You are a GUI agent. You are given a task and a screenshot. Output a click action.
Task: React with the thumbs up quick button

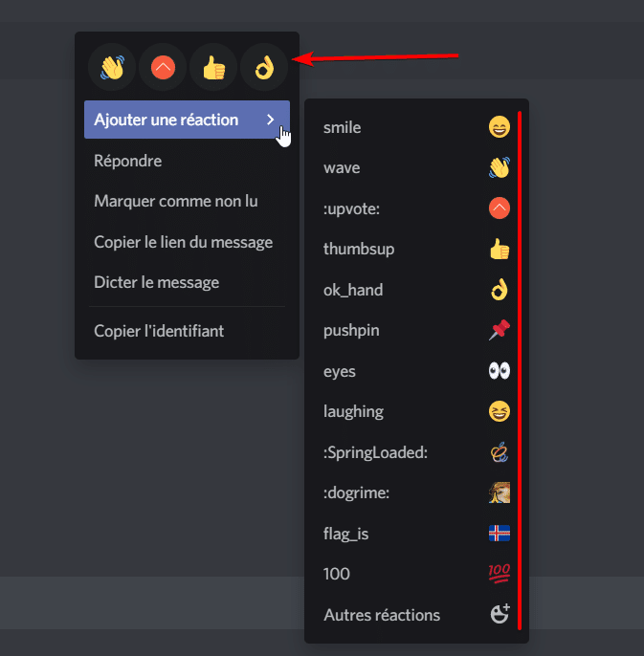click(x=213, y=68)
